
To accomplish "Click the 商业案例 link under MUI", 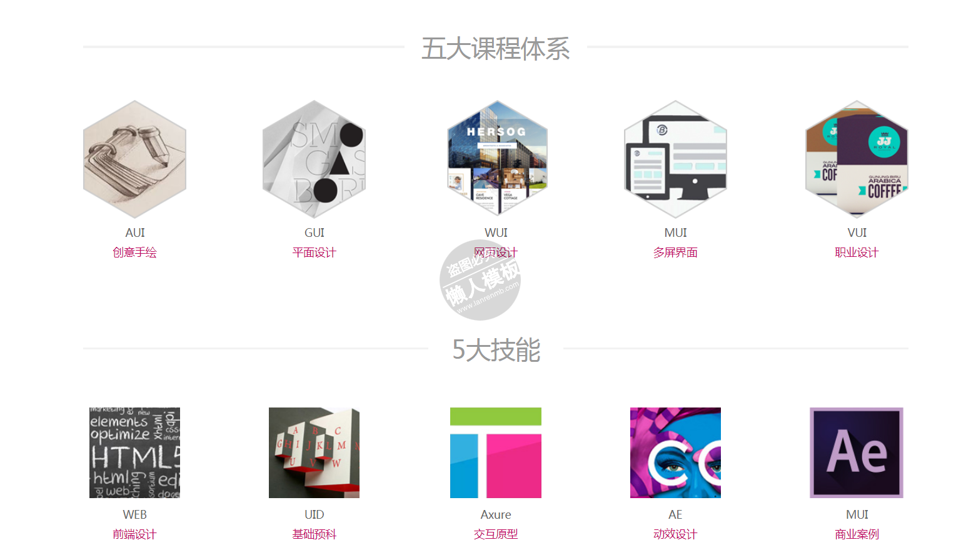I will click(x=857, y=534).
